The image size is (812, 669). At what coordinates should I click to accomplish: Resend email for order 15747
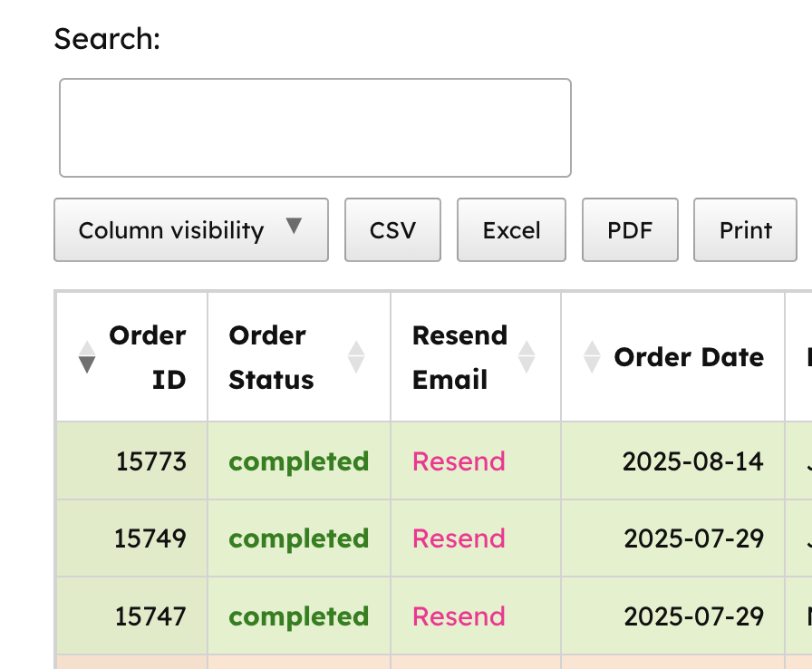click(x=459, y=616)
